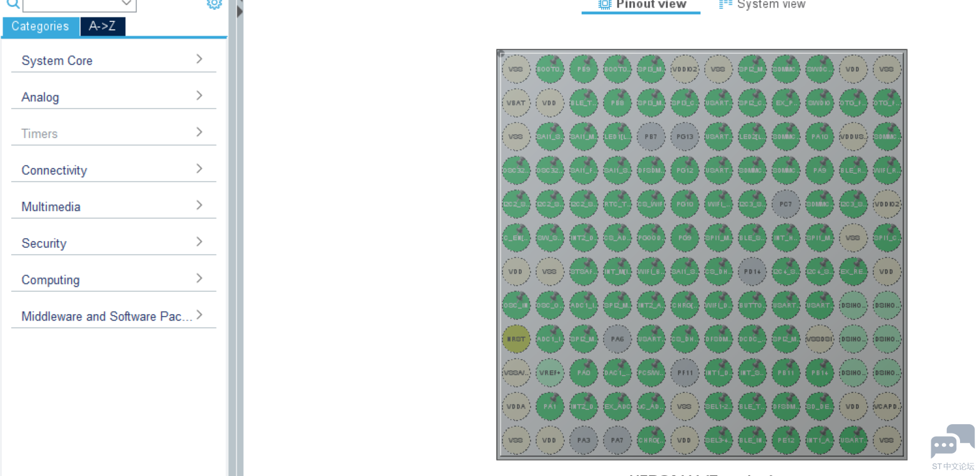Collapse the left panel with the arrow handle
This screenshot has width=980, height=476.
(240, 11)
